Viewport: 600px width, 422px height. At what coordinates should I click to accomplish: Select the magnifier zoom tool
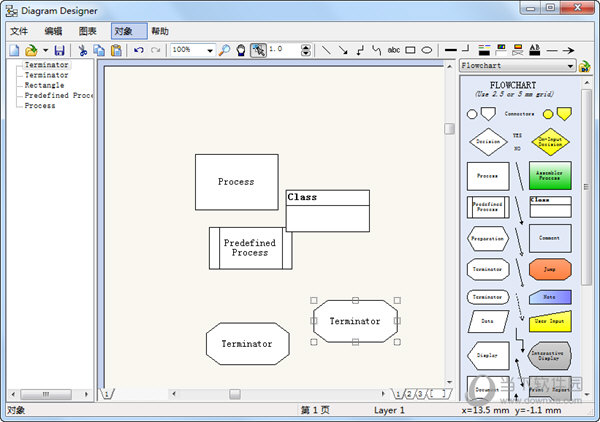pyautogui.click(x=224, y=50)
